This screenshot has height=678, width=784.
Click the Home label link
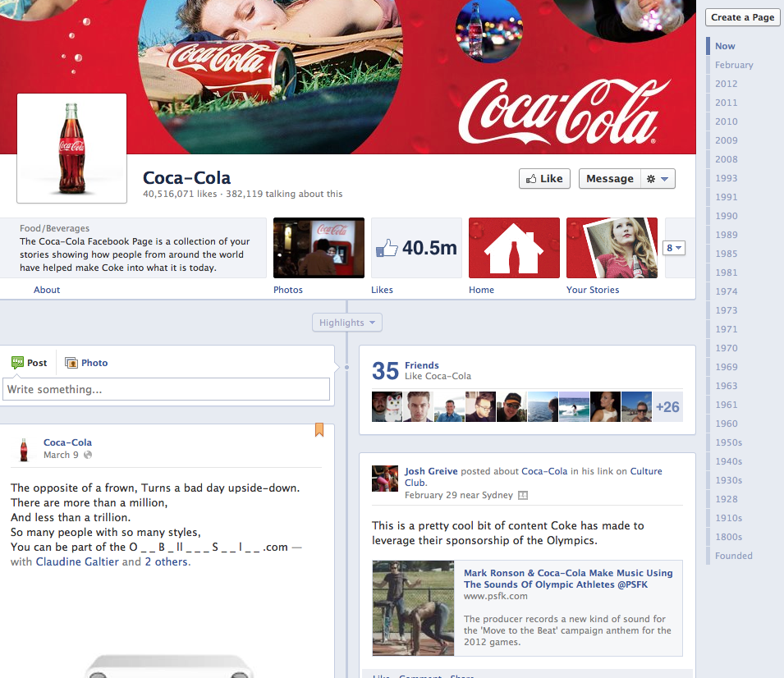click(x=482, y=290)
